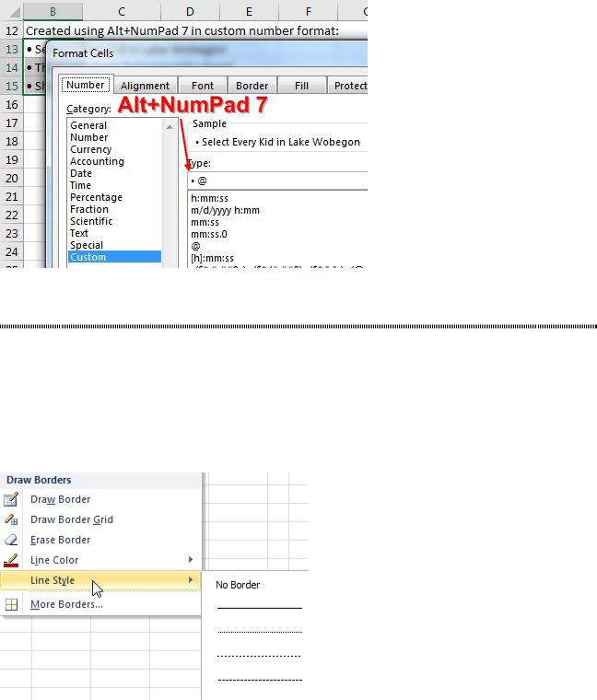Screen dimensions: 597x700
Task: Click the Draw Border pencil icon
Action: pos(11,499)
